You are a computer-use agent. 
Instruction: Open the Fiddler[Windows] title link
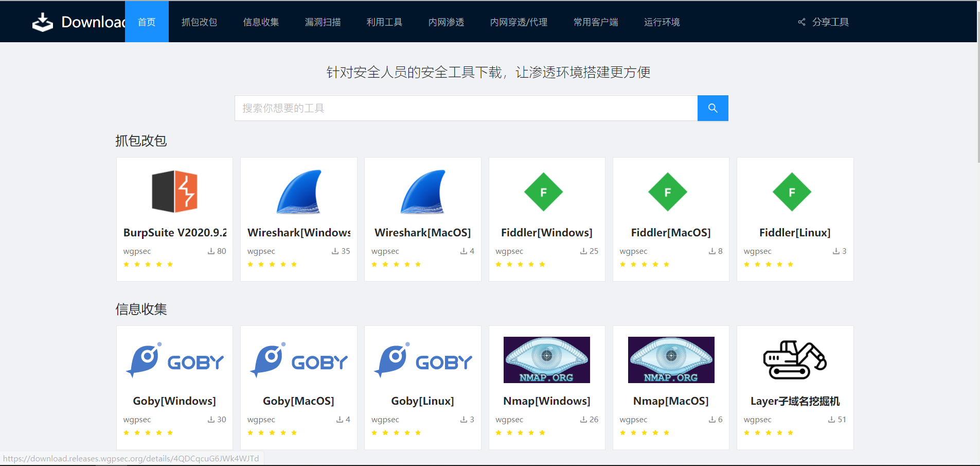point(547,233)
